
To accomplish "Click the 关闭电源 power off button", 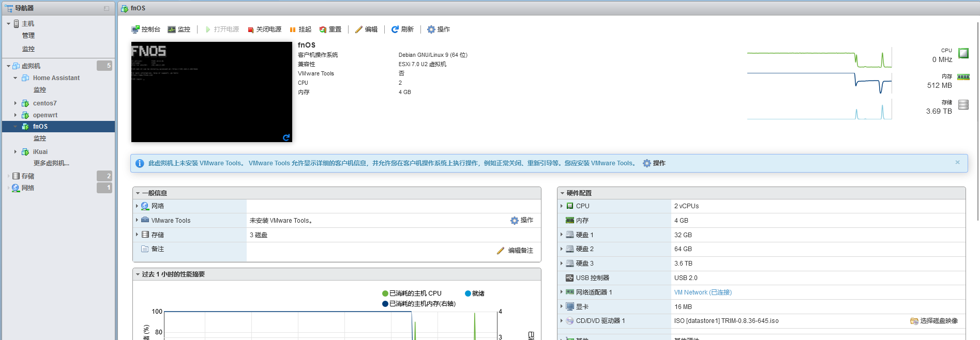I will [x=264, y=29].
